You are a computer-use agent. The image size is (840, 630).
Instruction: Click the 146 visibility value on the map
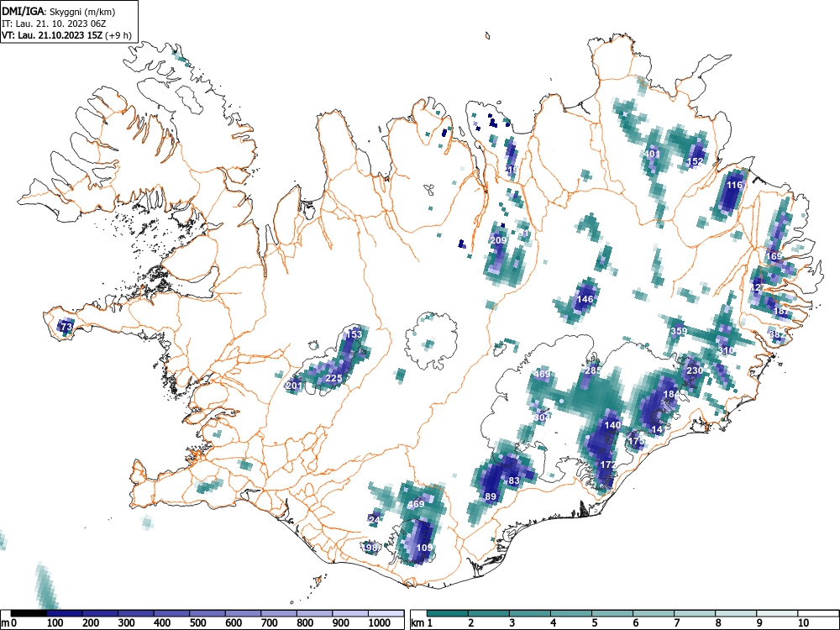pyautogui.click(x=585, y=299)
